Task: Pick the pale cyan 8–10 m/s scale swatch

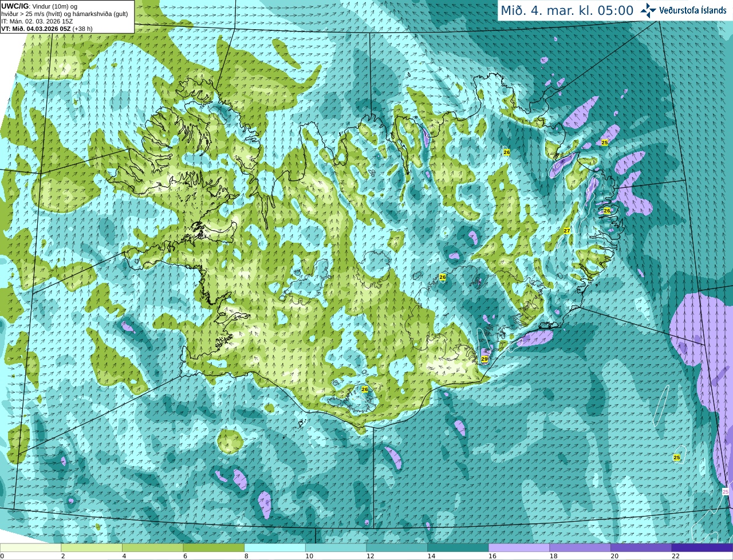Action: pos(275,548)
